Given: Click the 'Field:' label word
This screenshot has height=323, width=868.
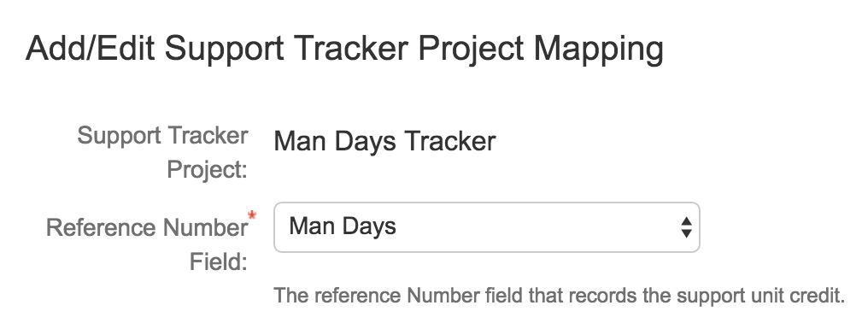Looking at the screenshot, I should tap(219, 261).
